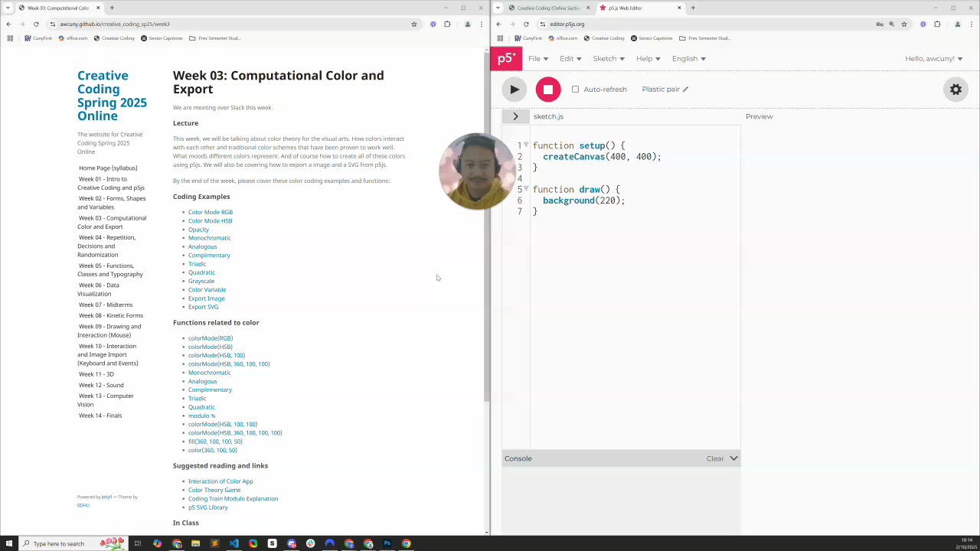Viewport: 980px width, 551px height.
Task: Clear the console output
Action: tap(715, 458)
